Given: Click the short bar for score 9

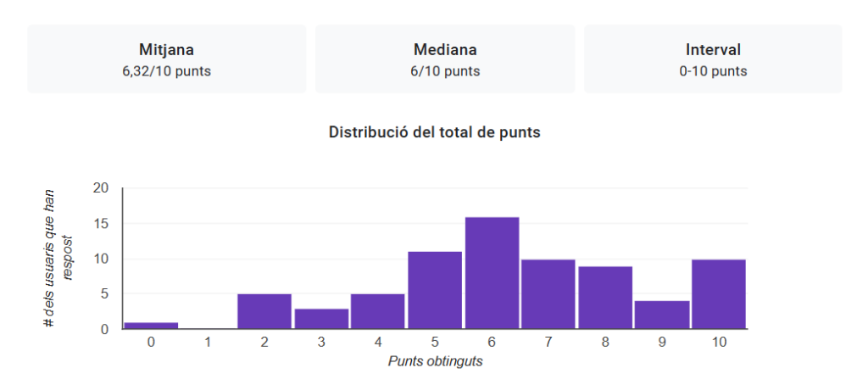Looking at the screenshot, I should tap(662, 315).
